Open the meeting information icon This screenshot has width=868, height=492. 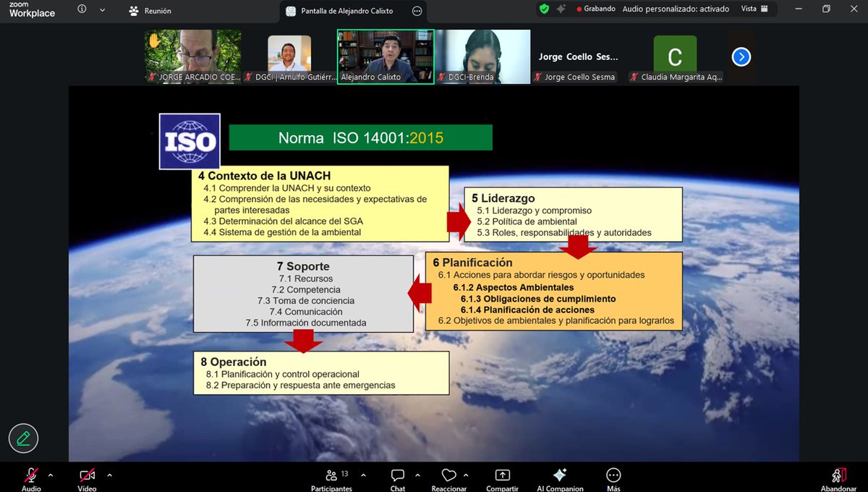[81, 10]
